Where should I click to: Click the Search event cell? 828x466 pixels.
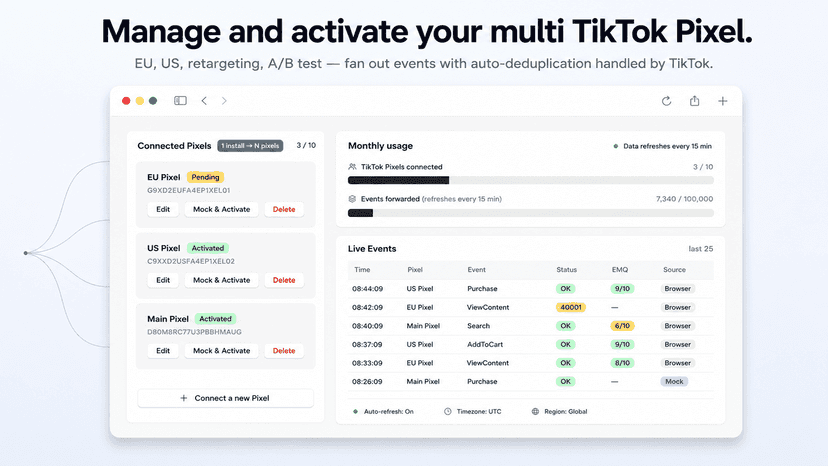(x=478, y=326)
